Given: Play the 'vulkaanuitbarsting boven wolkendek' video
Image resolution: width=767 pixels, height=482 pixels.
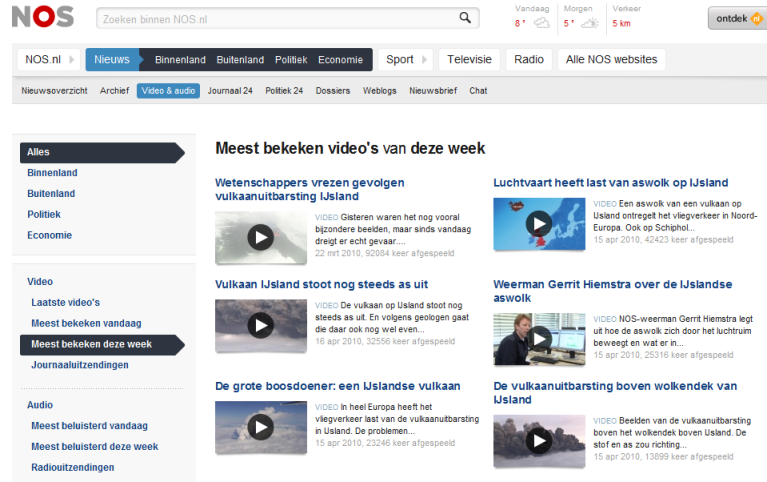Looking at the screenshot, I should [x=539, y=441].
